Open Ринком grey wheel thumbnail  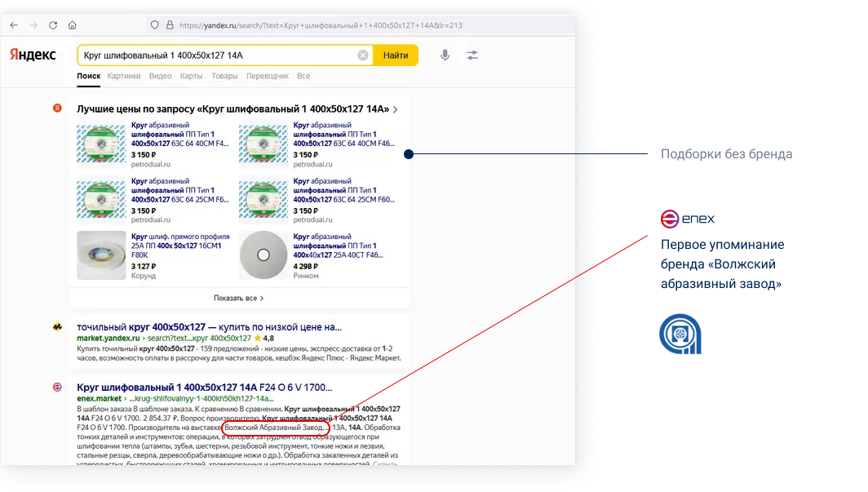pos(263,255)
